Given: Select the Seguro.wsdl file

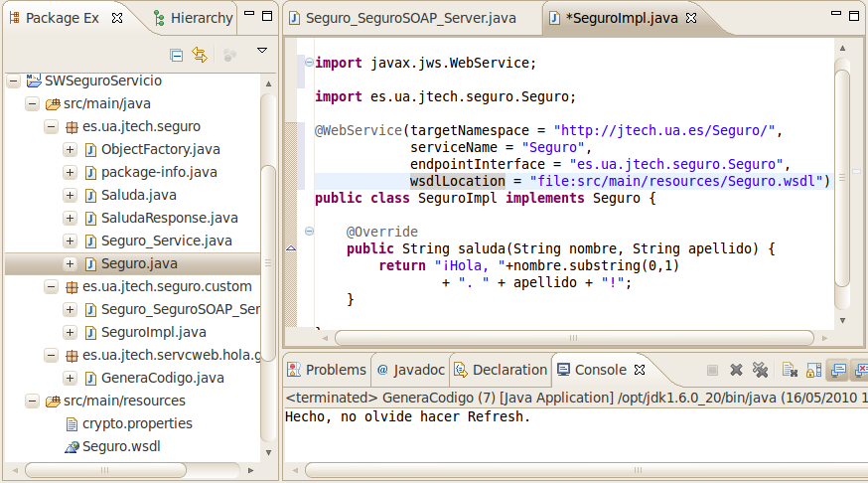Looking at the screenshot, I should pos(121,446).
